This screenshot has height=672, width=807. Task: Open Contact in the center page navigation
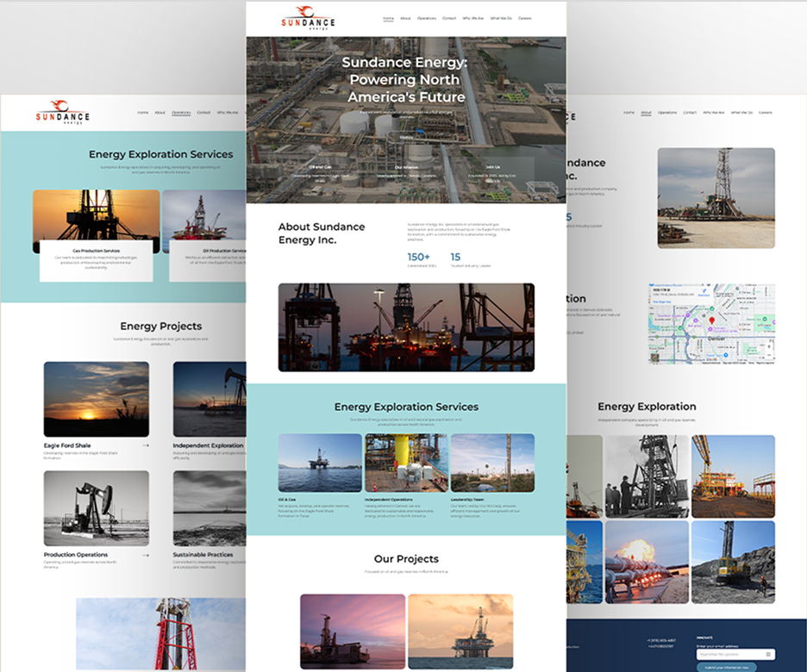pyautogui.click(x=449, y=18)
